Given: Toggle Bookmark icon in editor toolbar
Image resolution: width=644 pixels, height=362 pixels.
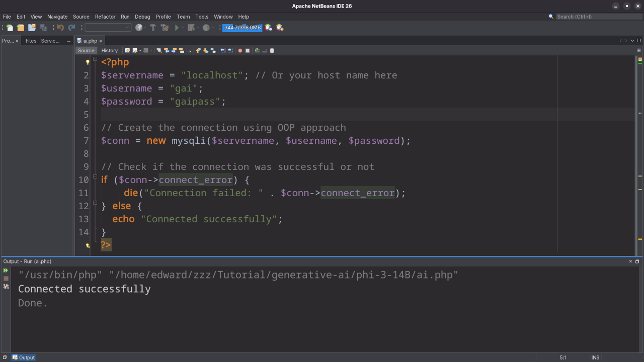Looking at the screenshot, I should point(213,50).
